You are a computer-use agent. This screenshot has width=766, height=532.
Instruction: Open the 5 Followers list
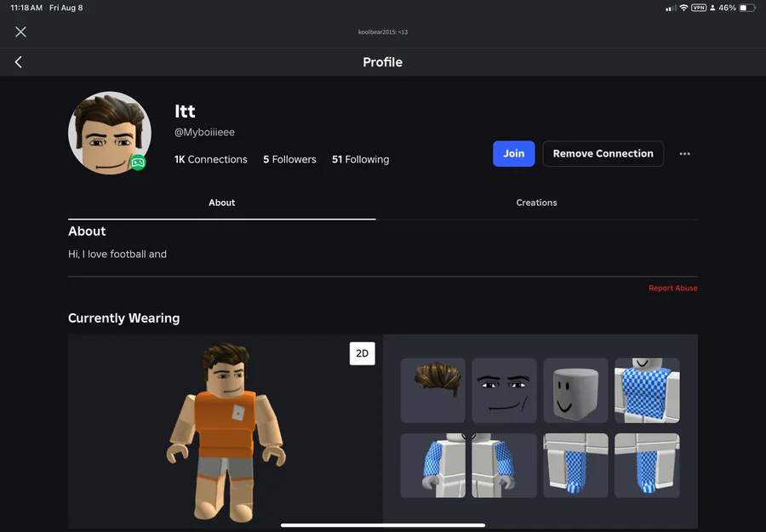click(x=289, y=159)
